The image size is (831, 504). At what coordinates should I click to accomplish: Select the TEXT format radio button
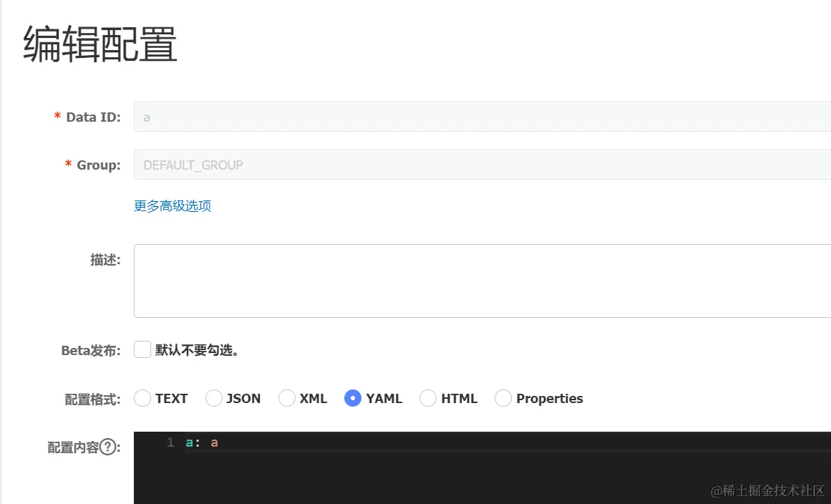coord(142,398)
